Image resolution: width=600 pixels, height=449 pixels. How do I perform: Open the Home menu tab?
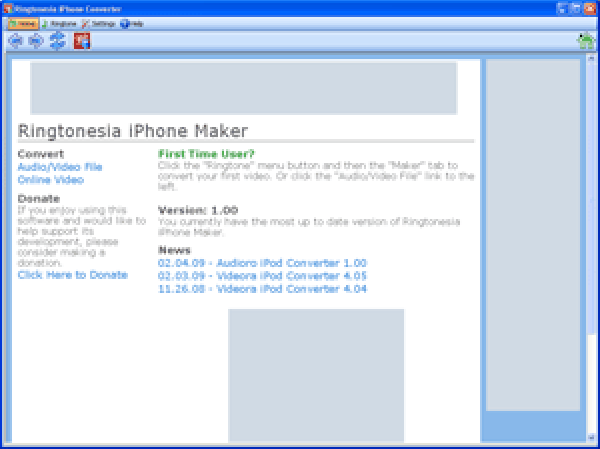pos(23,24)
